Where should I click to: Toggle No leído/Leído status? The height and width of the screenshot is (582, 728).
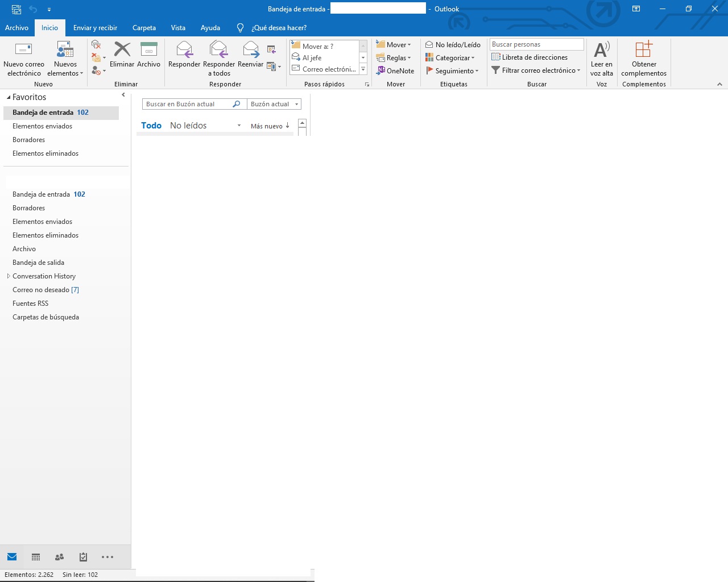pyautogui.click(x=453, y=44)
